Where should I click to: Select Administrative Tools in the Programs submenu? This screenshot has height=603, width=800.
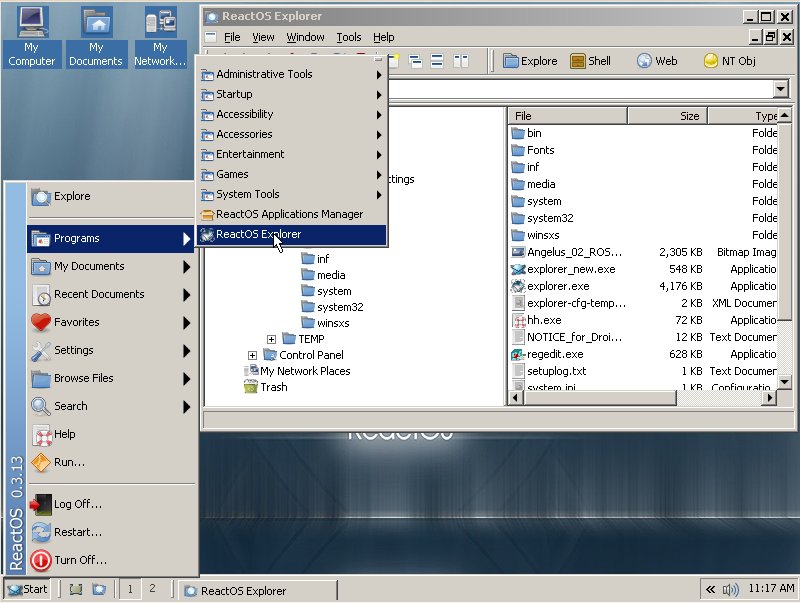tap(262, 74)
